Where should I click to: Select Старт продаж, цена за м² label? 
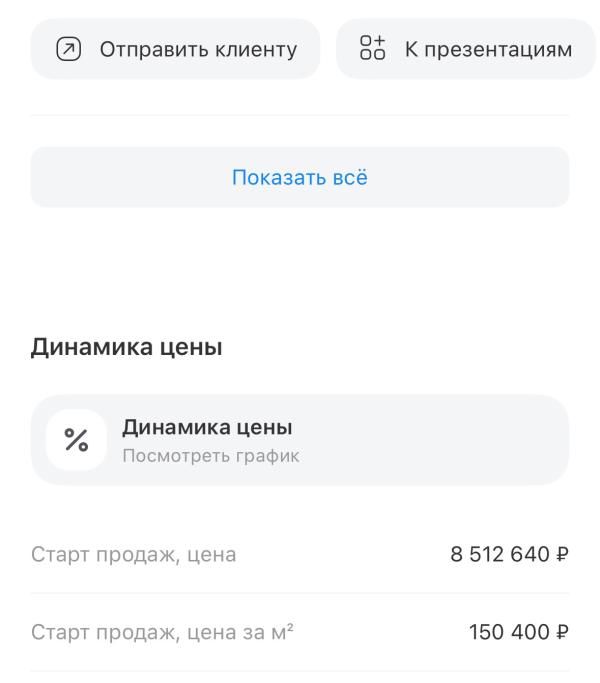pyautogui.click(x=162, y=632)
